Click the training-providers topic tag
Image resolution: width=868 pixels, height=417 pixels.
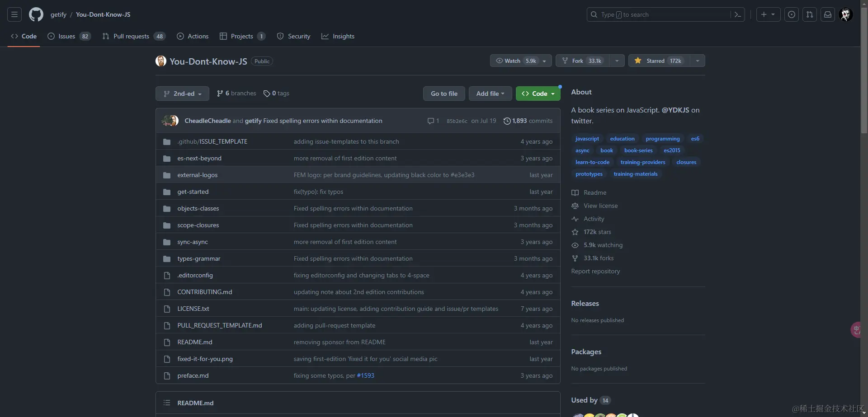(643, 162)
